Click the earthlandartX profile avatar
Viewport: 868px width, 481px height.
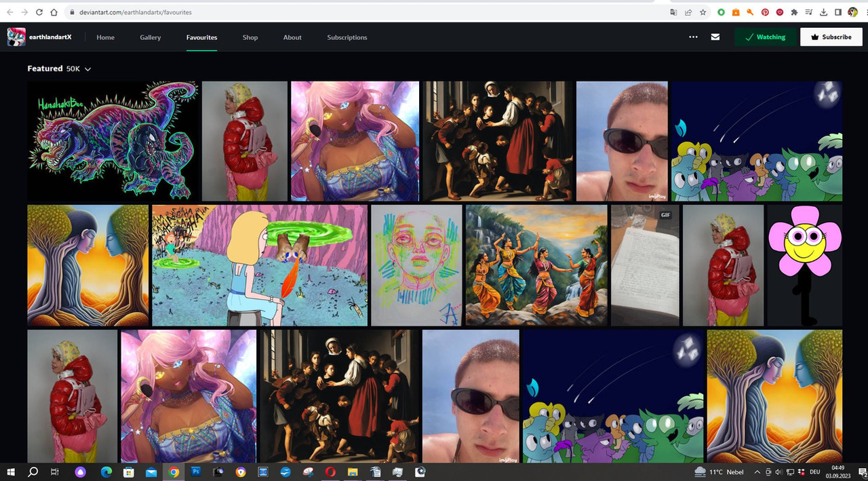tap(16, 37)
